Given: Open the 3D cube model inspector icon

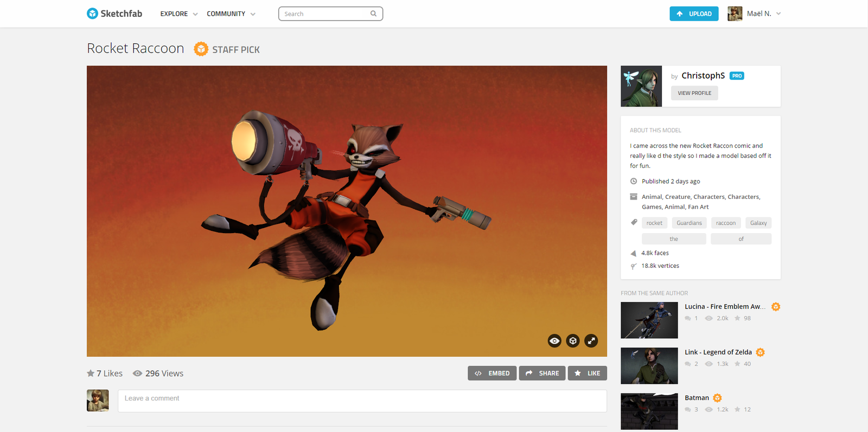Looking at the screenshot, I should point(573,340).
